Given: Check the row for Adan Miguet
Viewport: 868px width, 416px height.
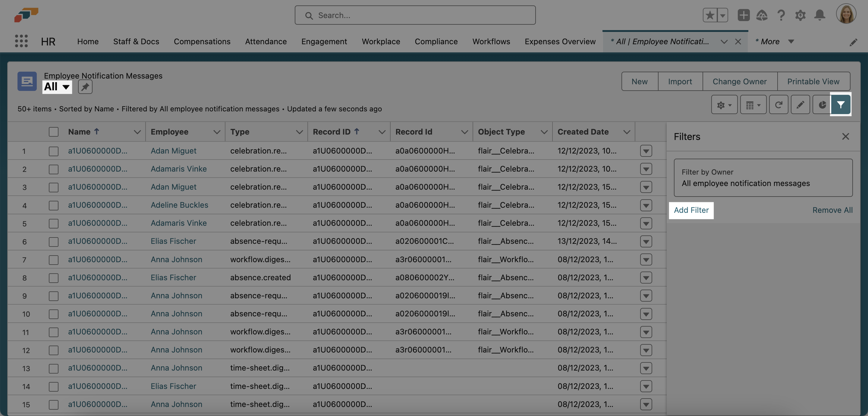Looking at the screenshot, I should coord(54,151).
